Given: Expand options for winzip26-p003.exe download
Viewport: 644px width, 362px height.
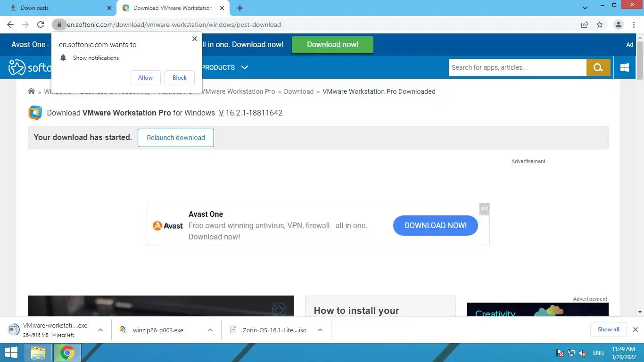Looking at the screenshot, I should [210, 330].
